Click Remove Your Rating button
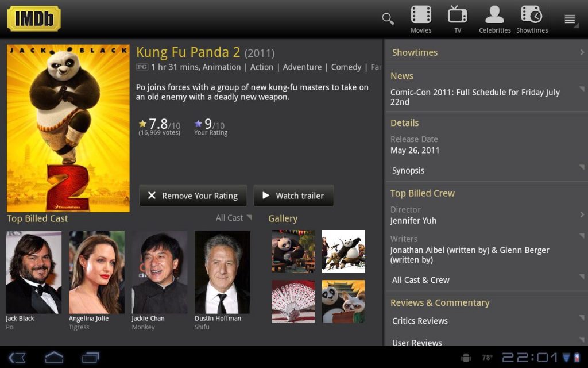Viewport: 588px width, 368px height. click(193, 195)
